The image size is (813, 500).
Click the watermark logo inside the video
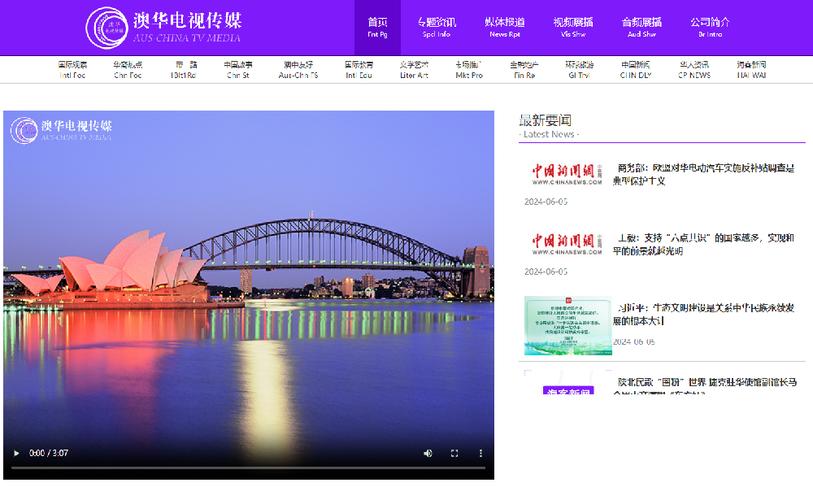click(61, 130)
